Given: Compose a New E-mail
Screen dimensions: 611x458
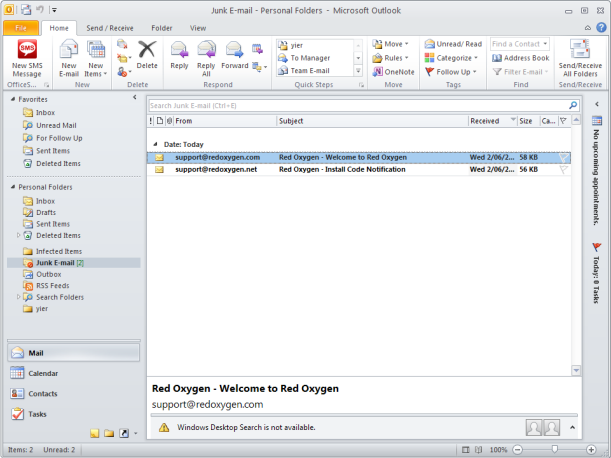Looking at the screenshot, I should click(69, 58).
